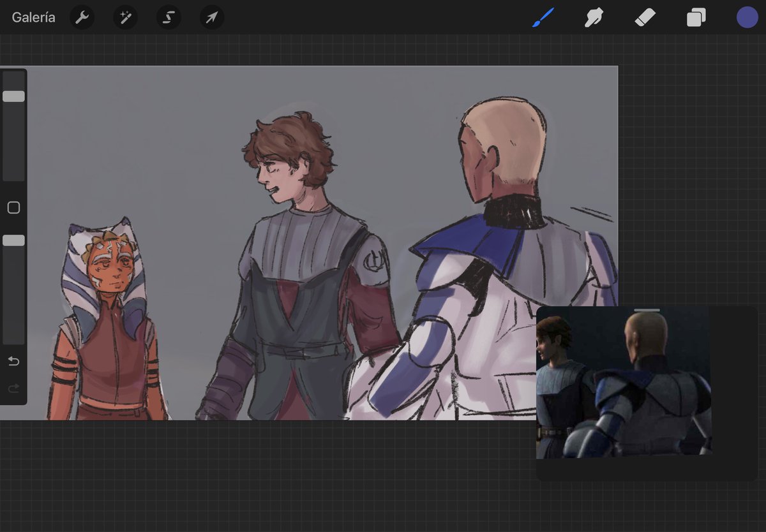766x532 pixels.
Task: Open the active color picker circle
Action: [x=747, y=17]
